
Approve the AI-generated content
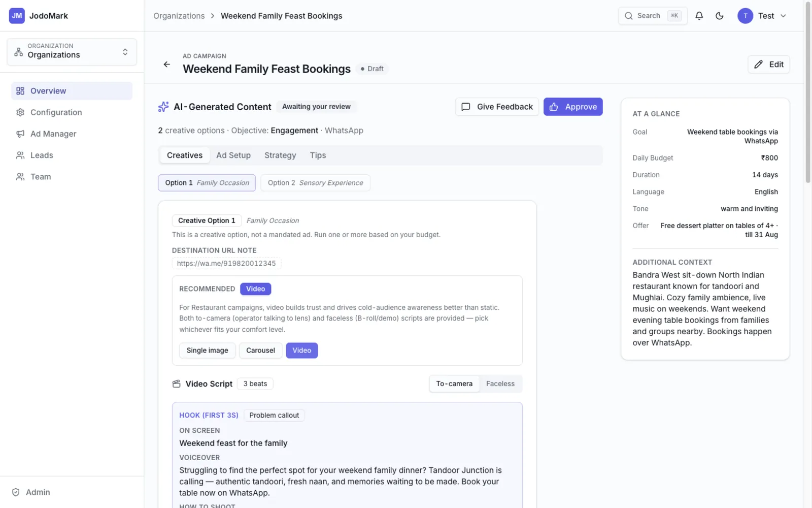click(573, 107)
